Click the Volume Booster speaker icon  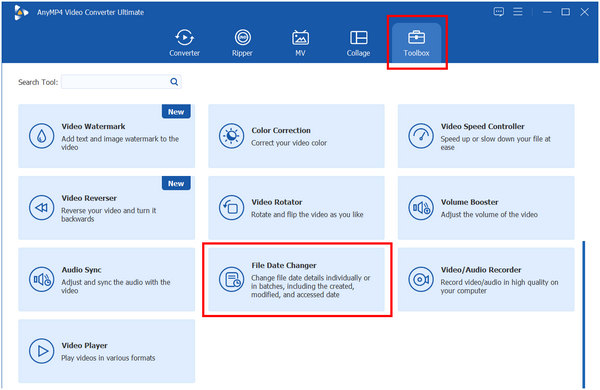pyautogui.click(x=421, y=207)
